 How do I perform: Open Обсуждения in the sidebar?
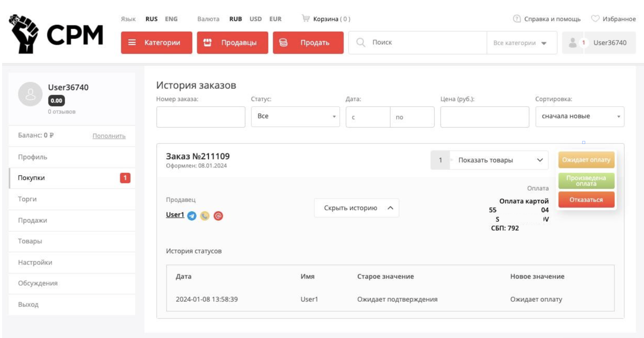coord(72,283)
